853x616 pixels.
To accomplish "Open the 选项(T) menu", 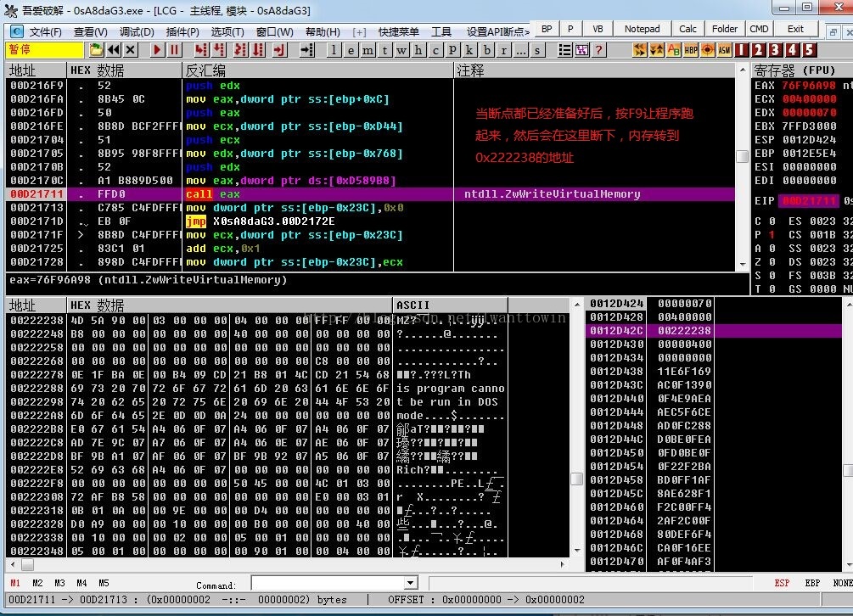I will [227, 32].
